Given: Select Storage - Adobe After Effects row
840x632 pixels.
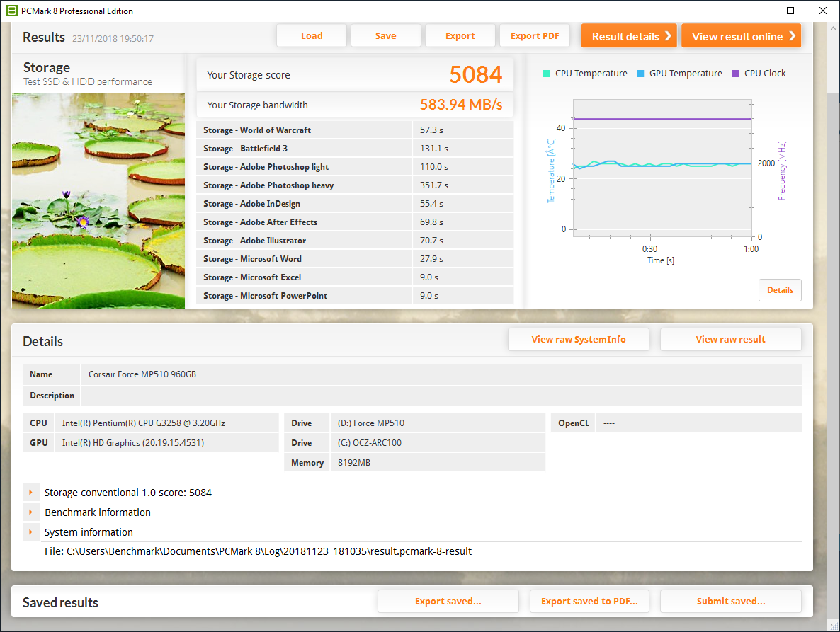Looking at the screenshot, I should click(x=355, y=222).
